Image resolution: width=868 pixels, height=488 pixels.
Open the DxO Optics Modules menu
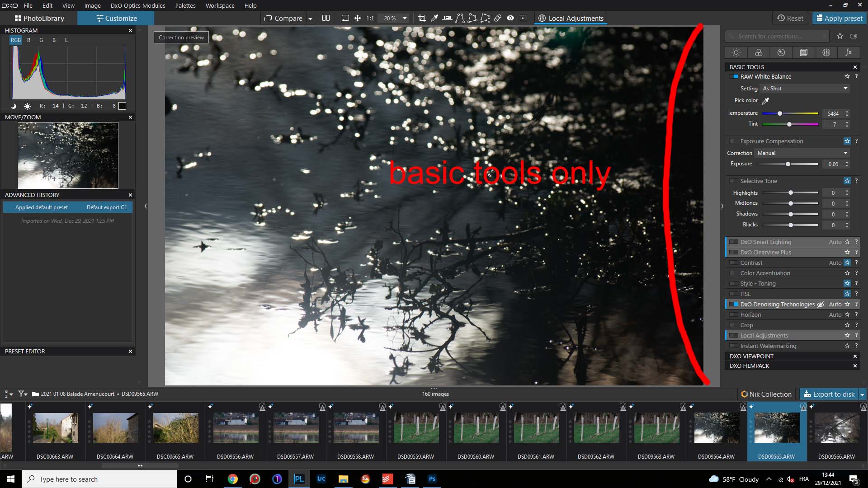(x=138, y=5)
